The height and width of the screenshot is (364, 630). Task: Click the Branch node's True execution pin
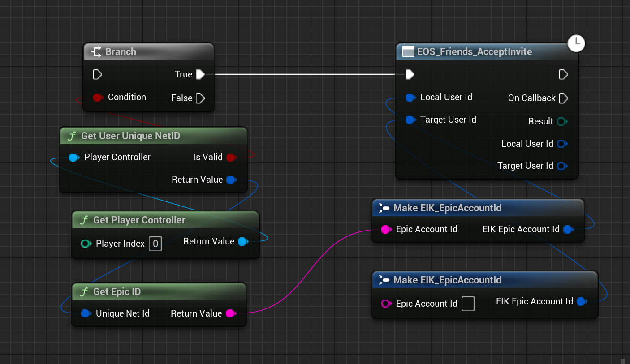click(x=200, y=74)
